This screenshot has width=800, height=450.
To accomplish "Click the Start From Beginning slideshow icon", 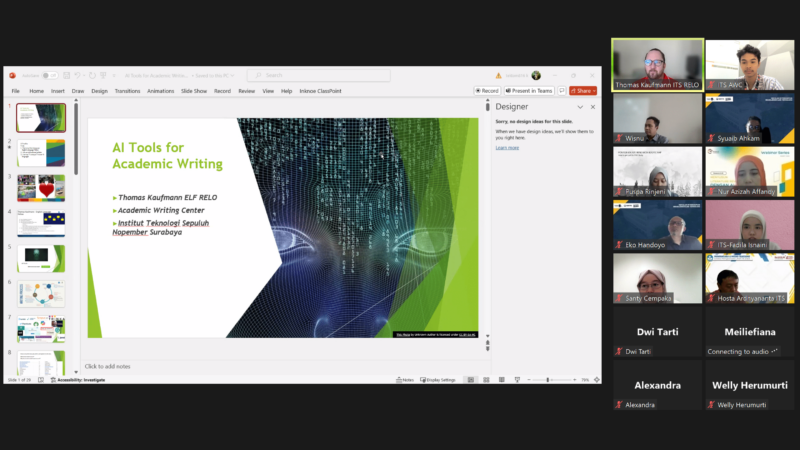I will (x=104, y=75).
